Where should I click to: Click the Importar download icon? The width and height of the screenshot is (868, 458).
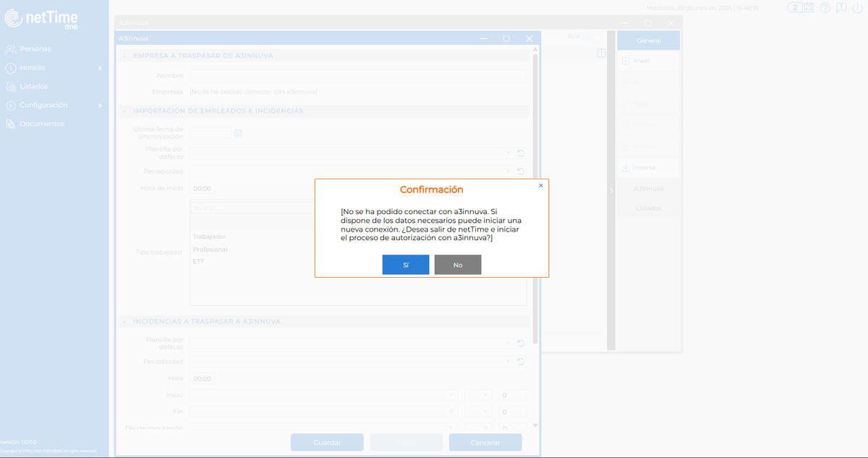(626, 167)
